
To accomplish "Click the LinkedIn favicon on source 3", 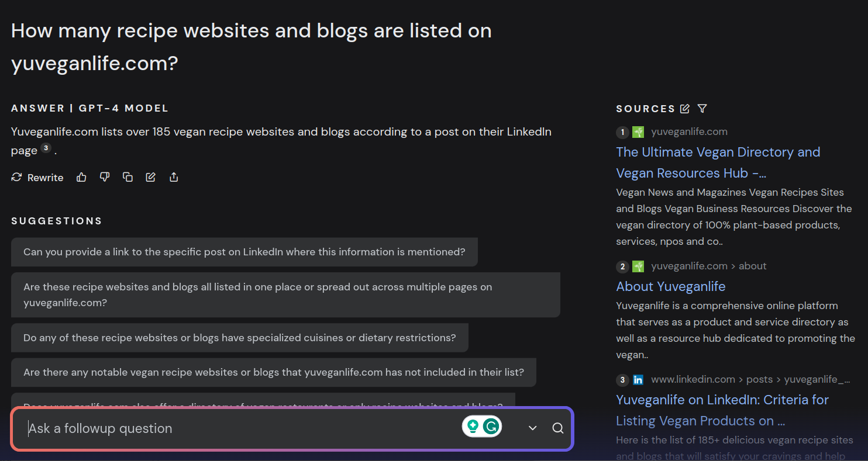I will pos(638,380).
